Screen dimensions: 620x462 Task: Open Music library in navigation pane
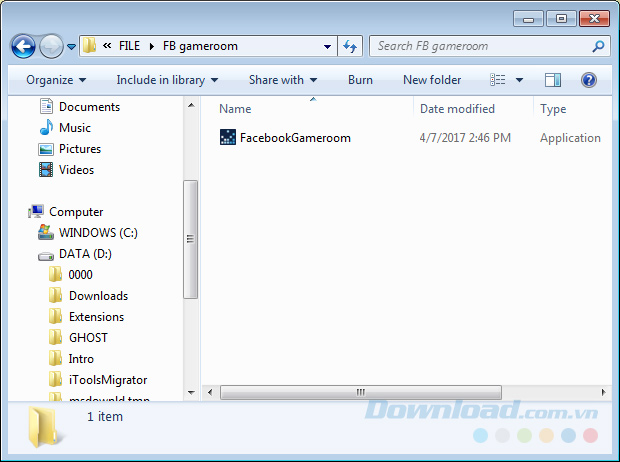click(75, 128)
